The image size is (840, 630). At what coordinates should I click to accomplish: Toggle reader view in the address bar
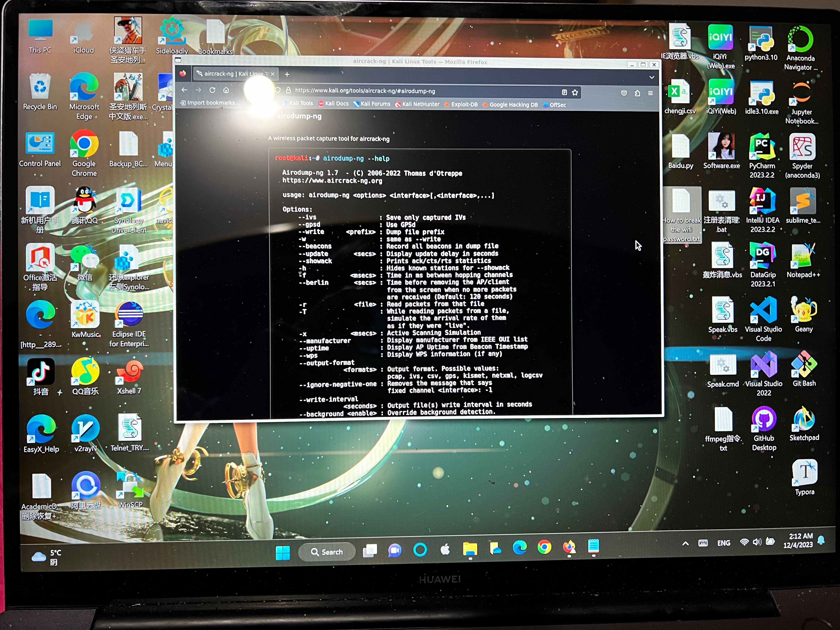[564, 92]
